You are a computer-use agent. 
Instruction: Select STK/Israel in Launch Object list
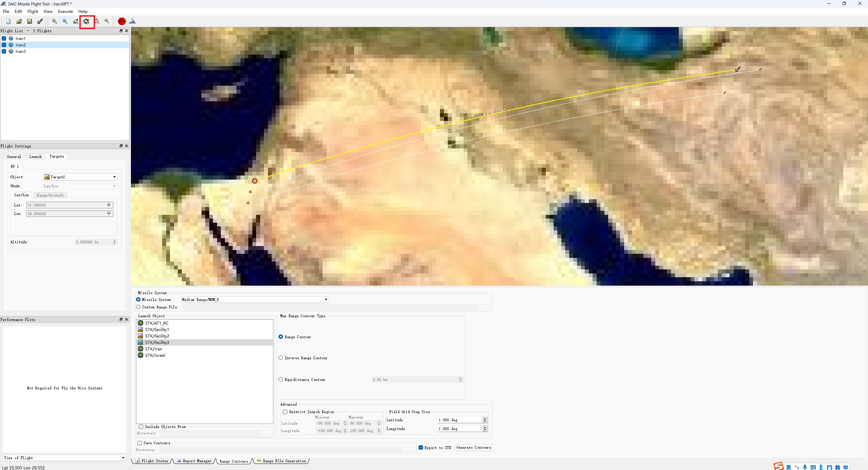pos(155,355)
